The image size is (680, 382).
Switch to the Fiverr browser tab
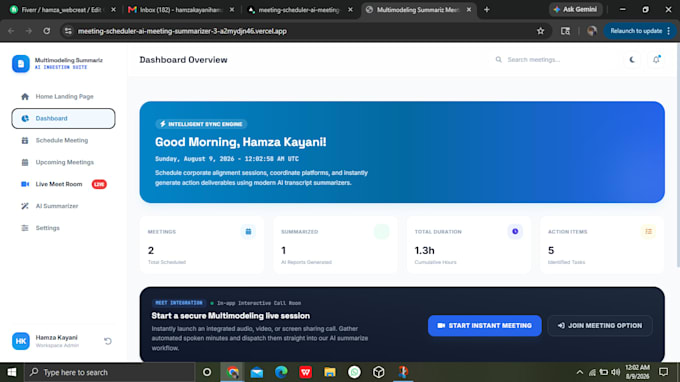[61, 10]
